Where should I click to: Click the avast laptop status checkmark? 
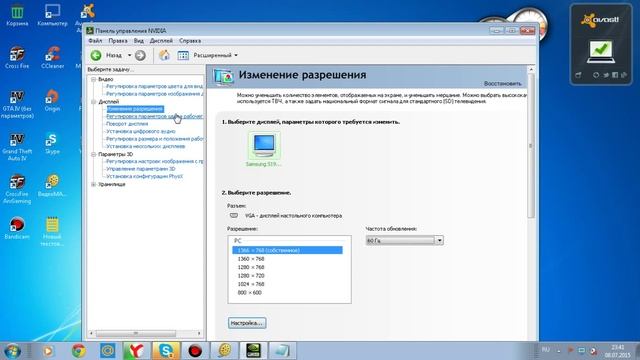point(601,51)
